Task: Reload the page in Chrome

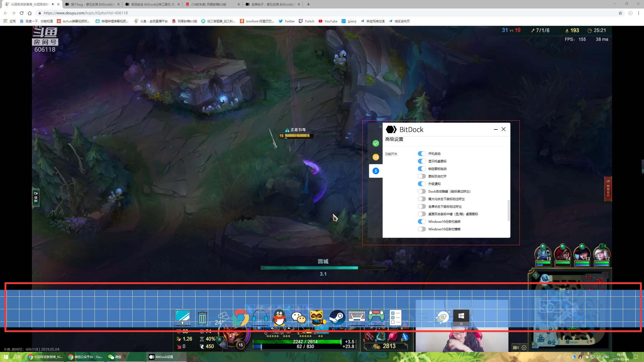Action: tap(22, 13)
